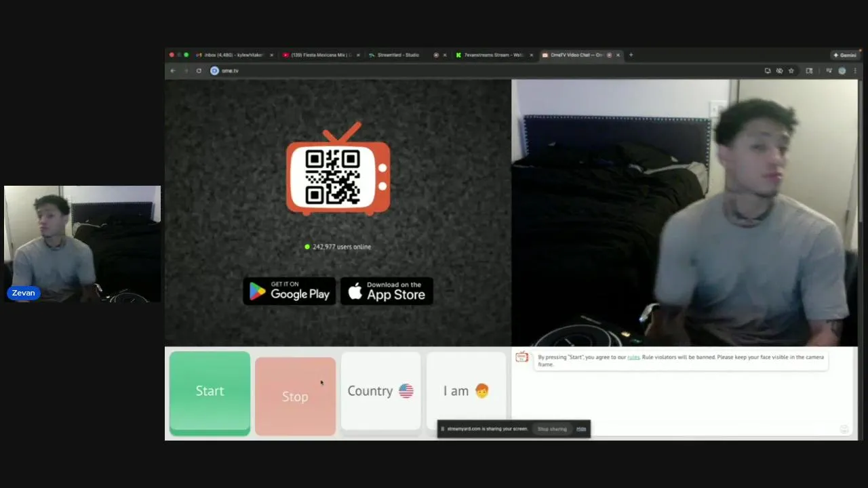Click the OmeTV avatar beside the chat message
The width and height of the screenshot is (868, 488).
coord(521,357)
